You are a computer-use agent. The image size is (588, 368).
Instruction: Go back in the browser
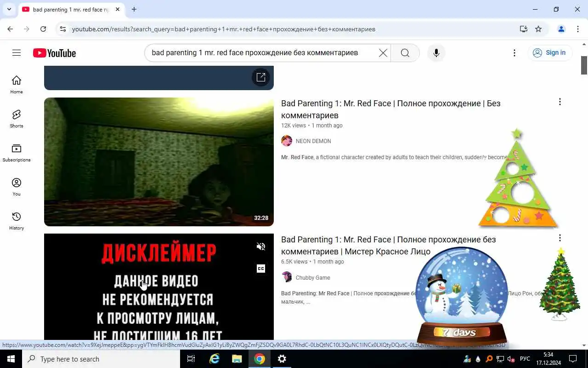click(x=10, y=29)
